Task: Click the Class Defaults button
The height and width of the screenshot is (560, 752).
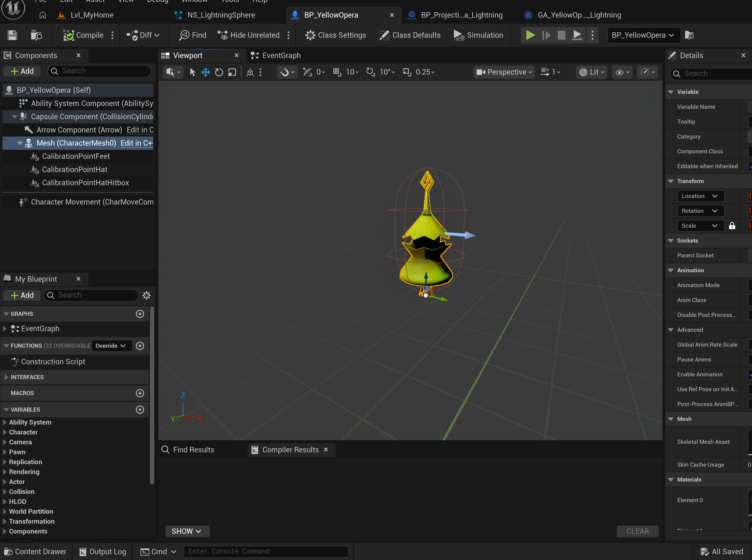Action: point(410,35)
